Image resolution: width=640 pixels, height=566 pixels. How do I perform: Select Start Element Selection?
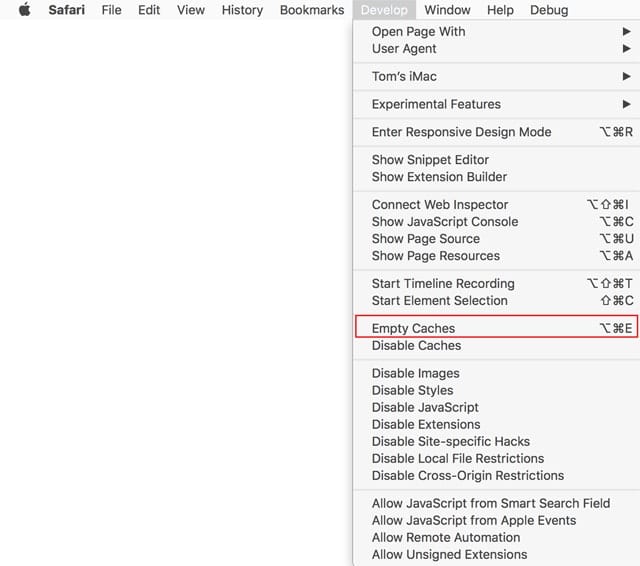(x=439, y=300)
